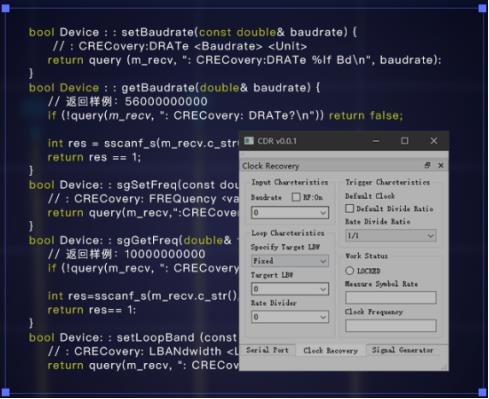Screen dimensions: 489x399
Task: Click the bottom-right blue selection handle
Action: 482,392
